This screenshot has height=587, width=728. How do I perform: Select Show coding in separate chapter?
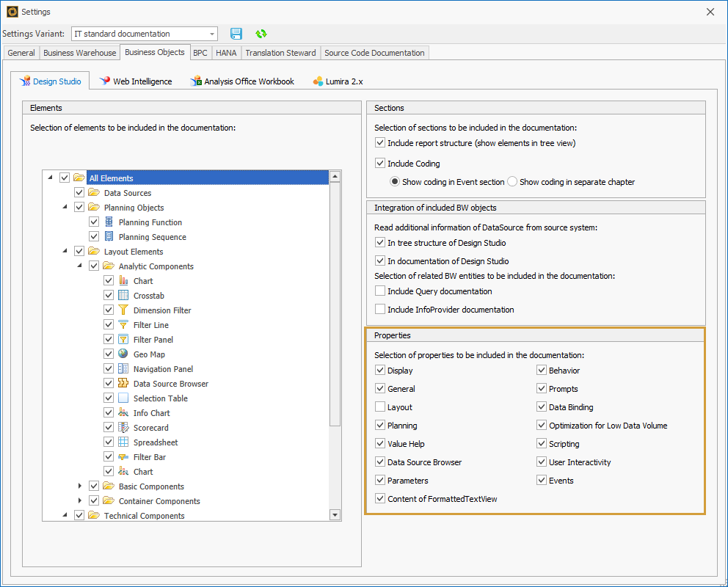(513, 182)
